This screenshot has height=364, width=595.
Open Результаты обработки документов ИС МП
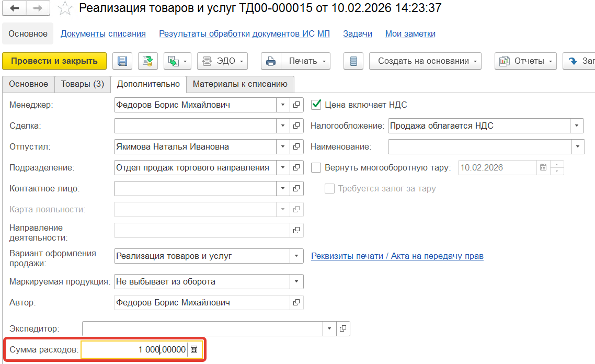[x=244, y=34]
